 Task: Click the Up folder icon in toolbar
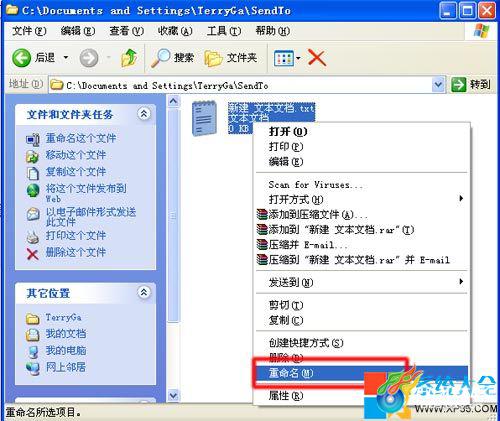coord(129,58)
